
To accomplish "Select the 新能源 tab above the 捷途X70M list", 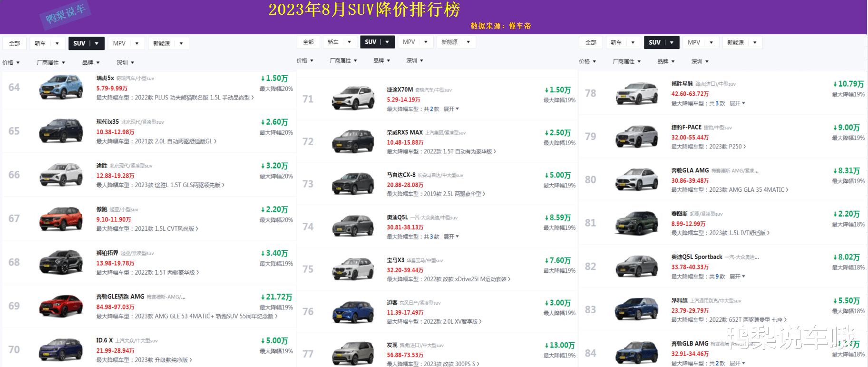I will 456,42.
